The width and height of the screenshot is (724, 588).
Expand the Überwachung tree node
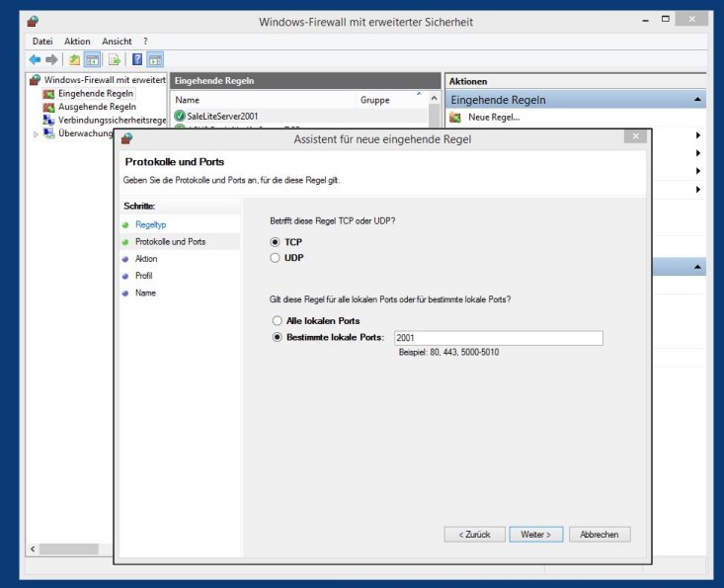pos(37,133)
